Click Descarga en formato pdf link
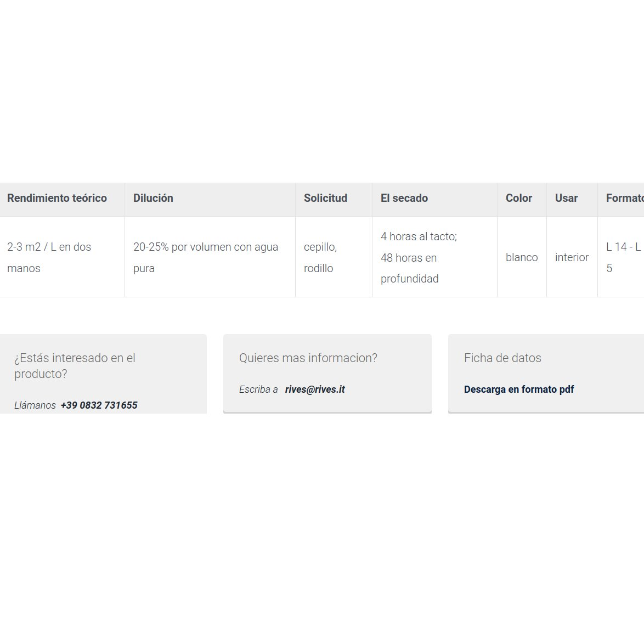Viewport: 644px width, 644px height. 519,389
